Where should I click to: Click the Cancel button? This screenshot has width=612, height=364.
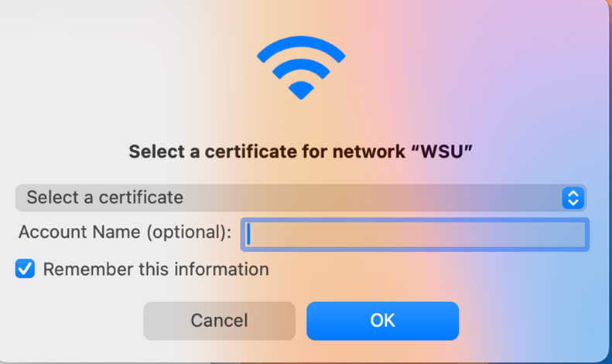(219, 321)
